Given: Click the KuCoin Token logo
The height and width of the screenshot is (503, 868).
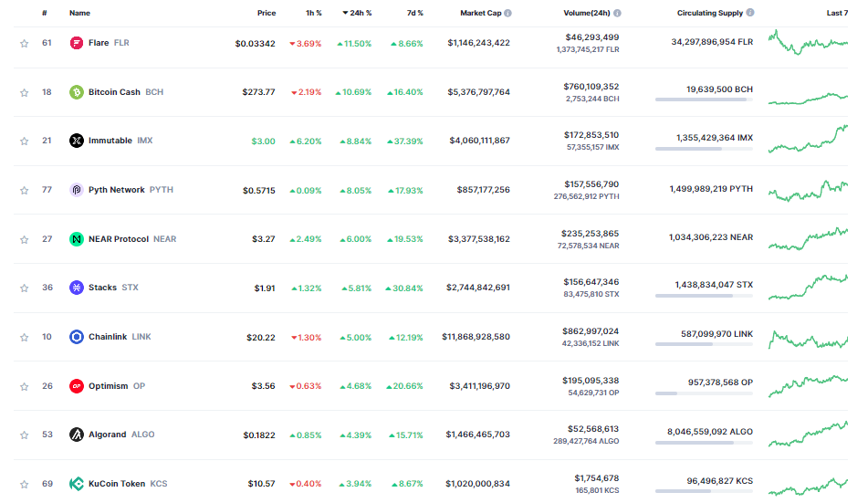Looking at the screenshot, I should [x=77, y=484].
